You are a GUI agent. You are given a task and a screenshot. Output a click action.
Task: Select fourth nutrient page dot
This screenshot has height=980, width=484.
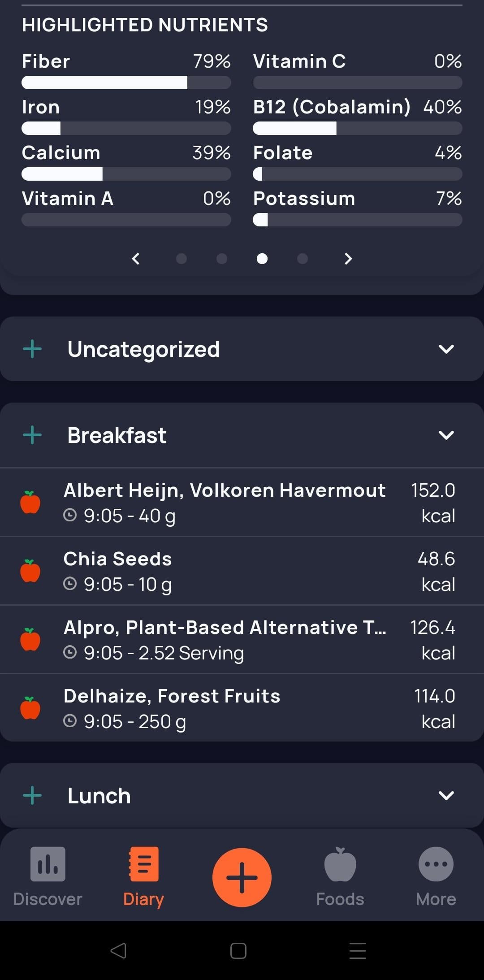tap(302, 259)
